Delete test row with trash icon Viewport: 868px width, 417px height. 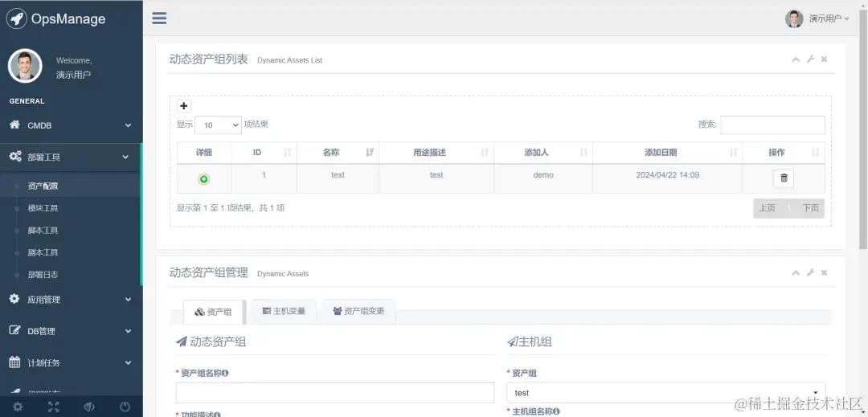pos(784,178)
